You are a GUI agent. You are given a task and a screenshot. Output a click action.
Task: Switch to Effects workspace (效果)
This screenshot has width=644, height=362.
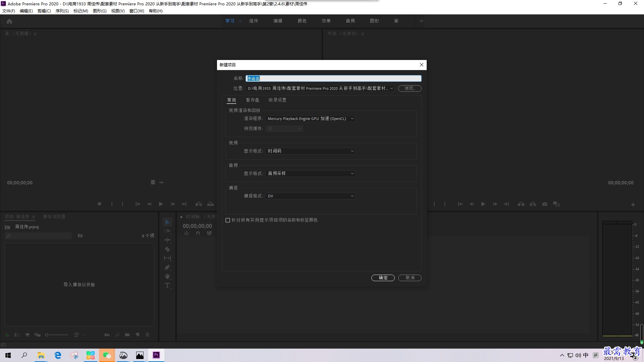coord(326,21)
